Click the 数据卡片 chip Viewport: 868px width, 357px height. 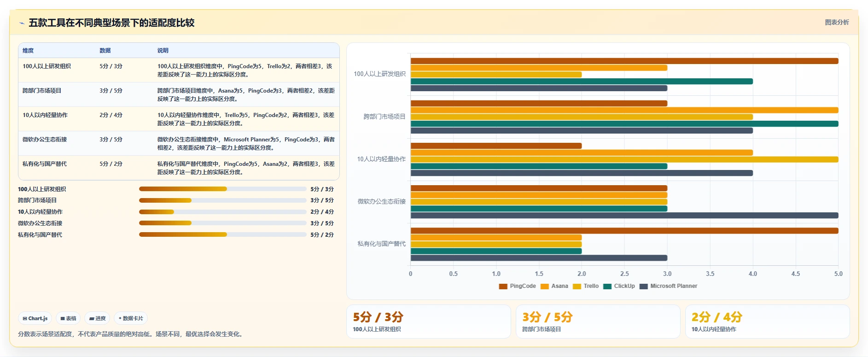pyautogui.click(x=131, y=318)
